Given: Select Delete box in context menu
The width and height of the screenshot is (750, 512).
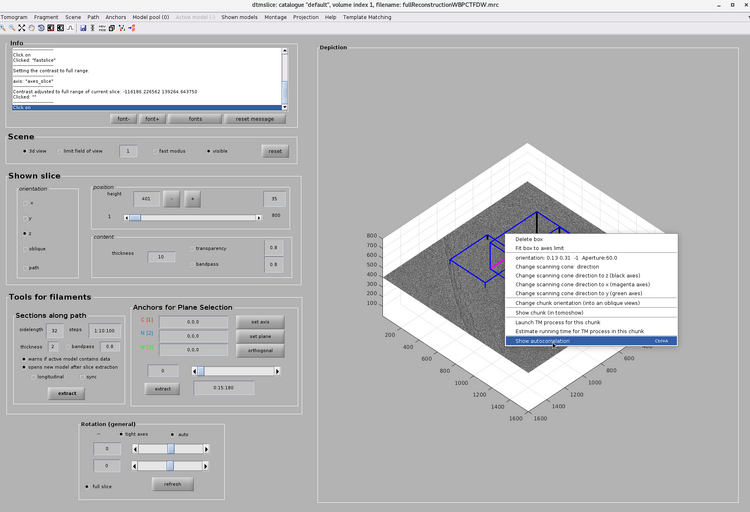Looking at the screenshot, I should tap(529, 239).
